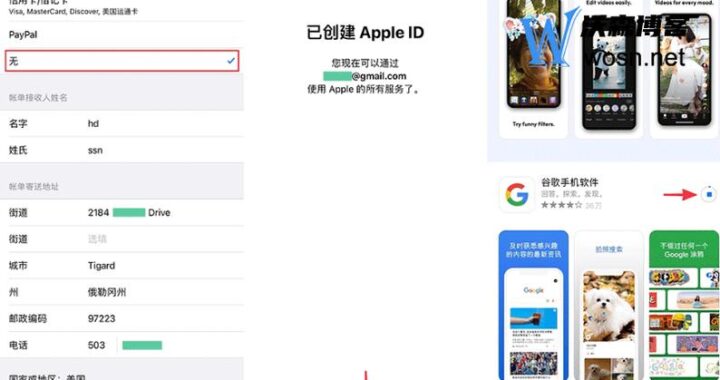Click the empty second 街道 field
This screenshot has width=720, height=380.
pos(122,239)
